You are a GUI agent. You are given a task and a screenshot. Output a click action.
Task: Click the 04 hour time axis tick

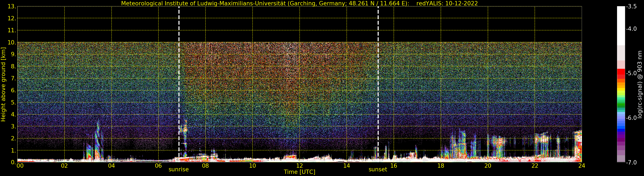coord(111,166)
